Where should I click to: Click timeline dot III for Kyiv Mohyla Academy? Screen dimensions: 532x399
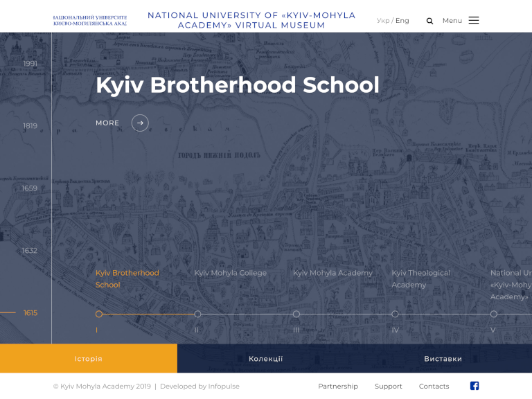[296, 314]
